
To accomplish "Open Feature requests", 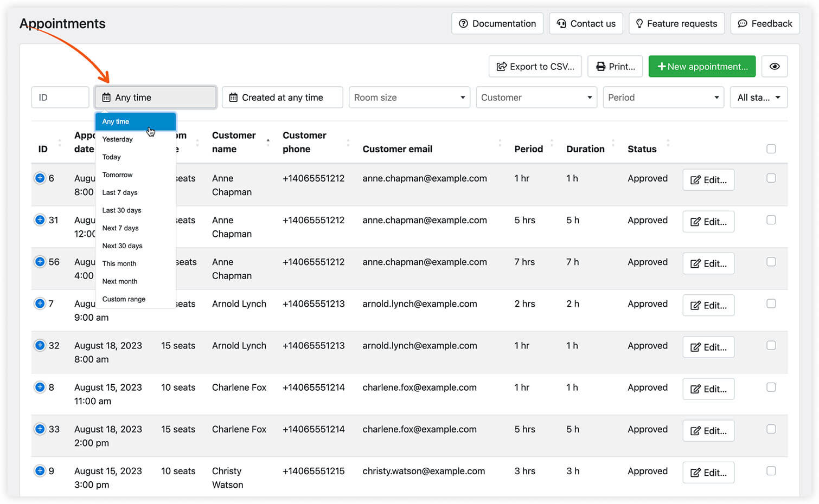I will pos(677,23).
